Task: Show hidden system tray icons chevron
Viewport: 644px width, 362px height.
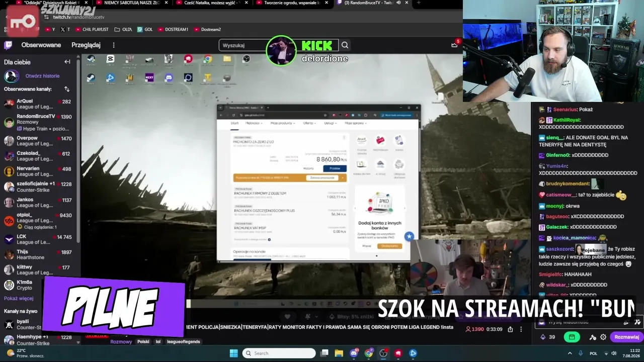Action: (x=570, y=353)
